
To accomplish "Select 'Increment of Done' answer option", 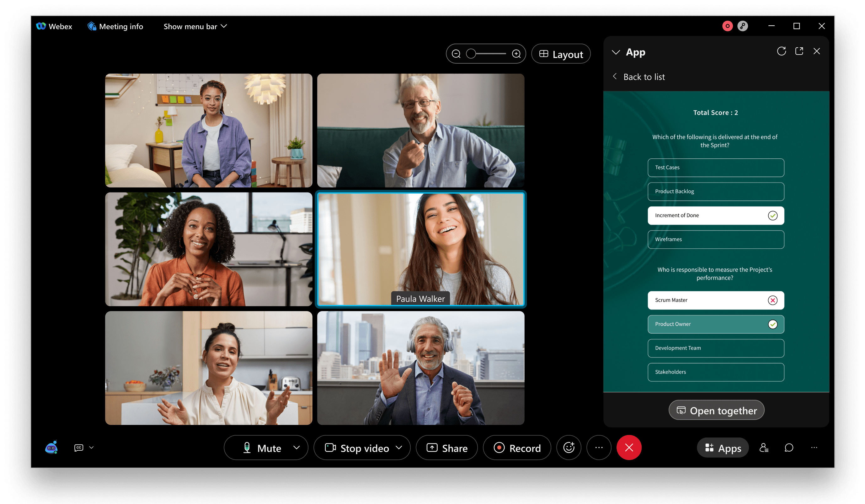I will tap(716, 215).
